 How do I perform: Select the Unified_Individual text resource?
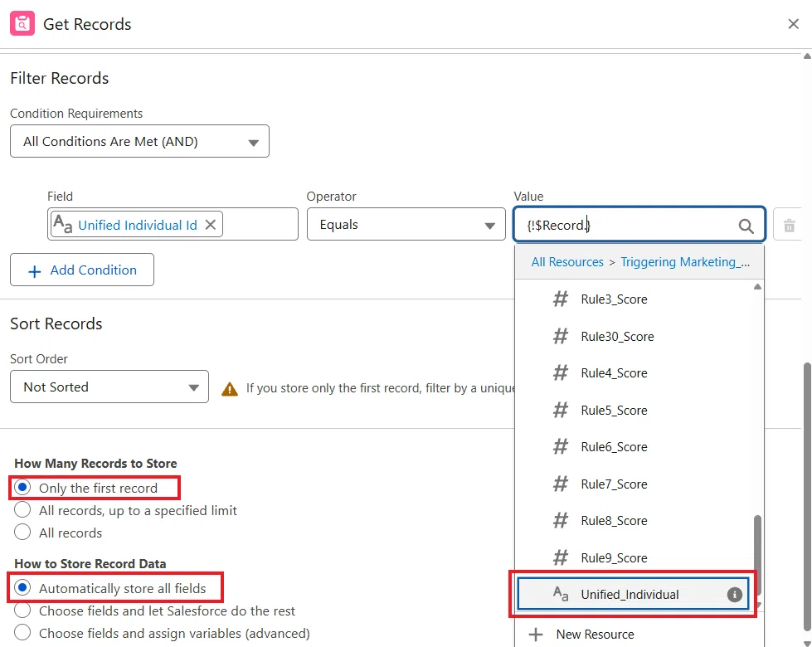click(x=633, y=594)
